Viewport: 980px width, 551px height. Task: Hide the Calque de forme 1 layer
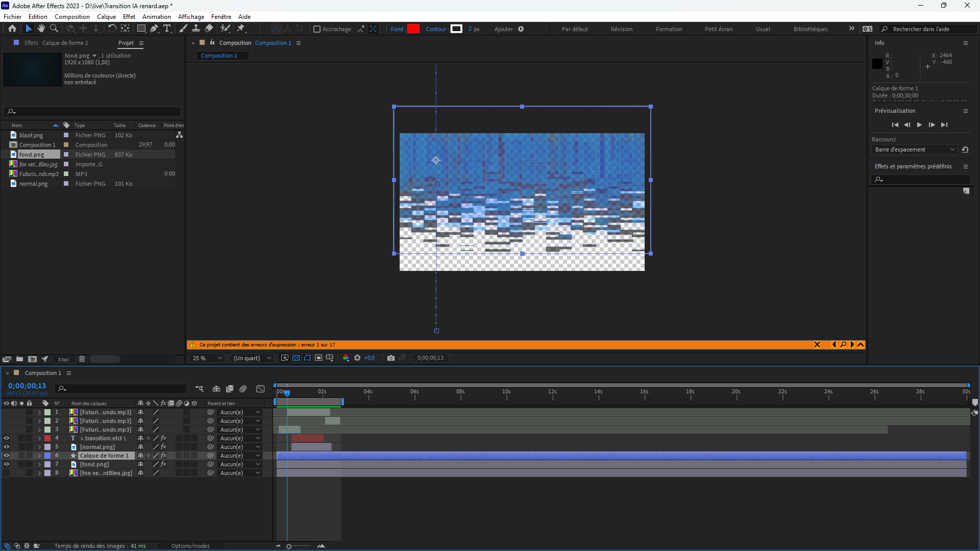7,456
